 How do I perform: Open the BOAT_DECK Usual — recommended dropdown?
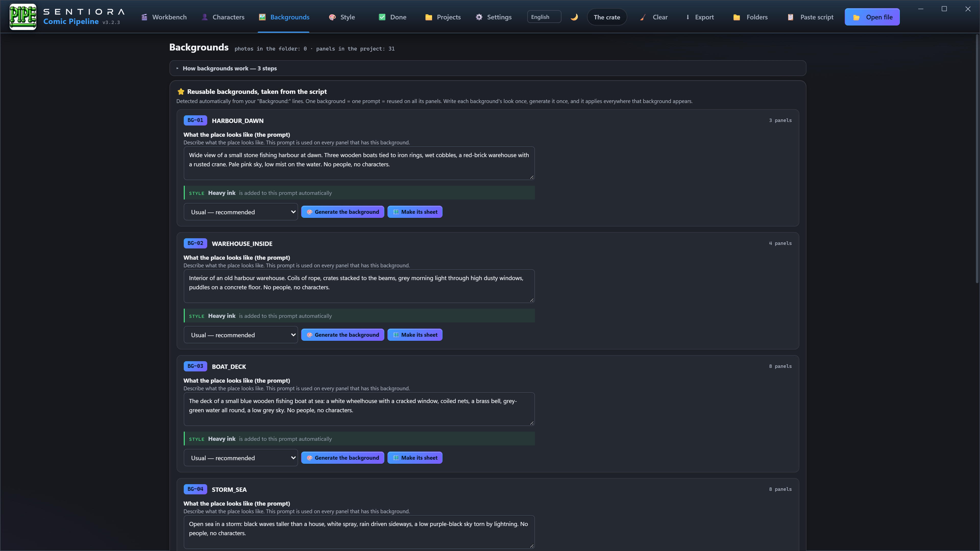241,458
